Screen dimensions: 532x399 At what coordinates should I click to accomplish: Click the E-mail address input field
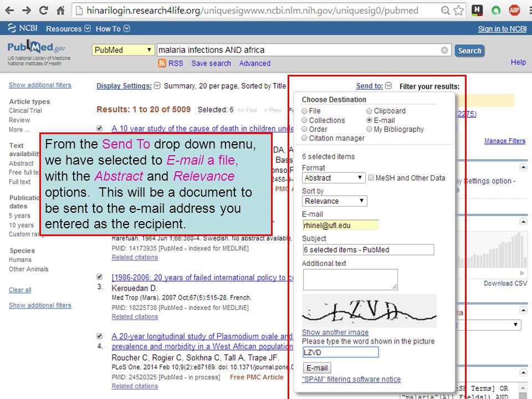(340, 226)
